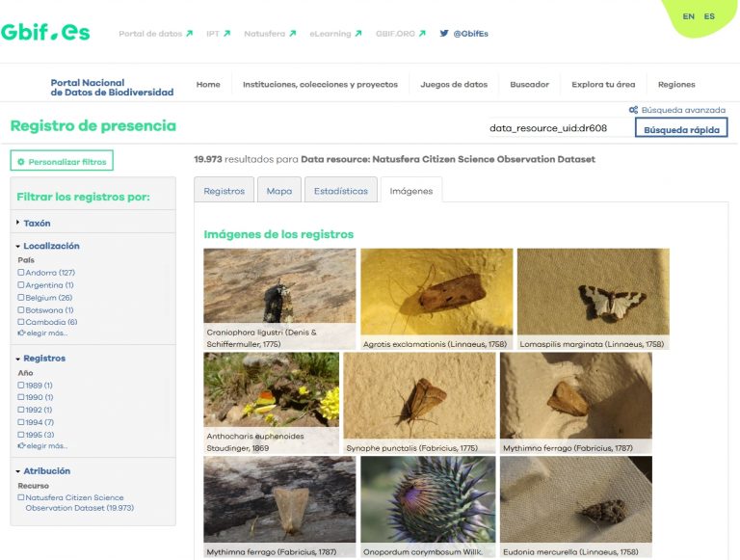The image size is (740, 560).
Task: Click external link arrow beside Natusfera
Action: coord(292,34)
